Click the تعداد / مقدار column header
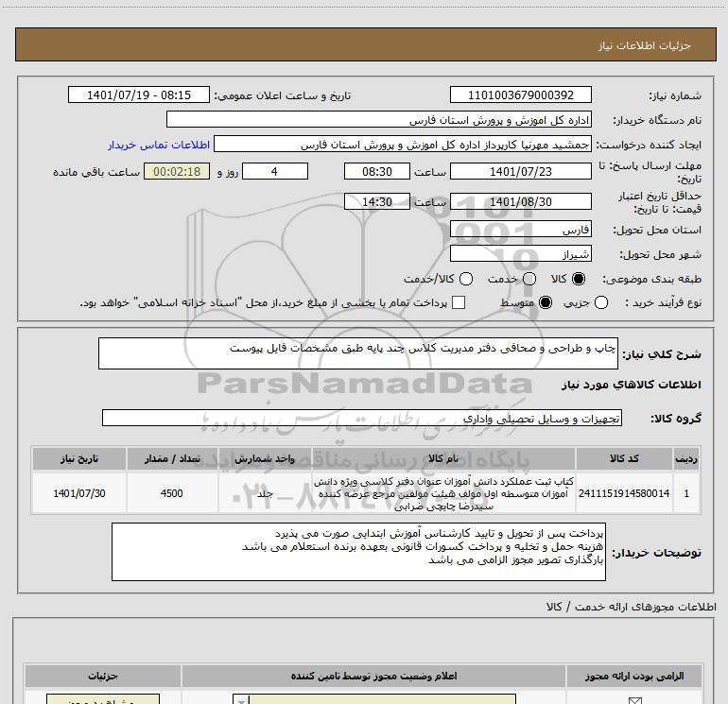This screenshot has height=704, width=728. [x=172, y=458]
